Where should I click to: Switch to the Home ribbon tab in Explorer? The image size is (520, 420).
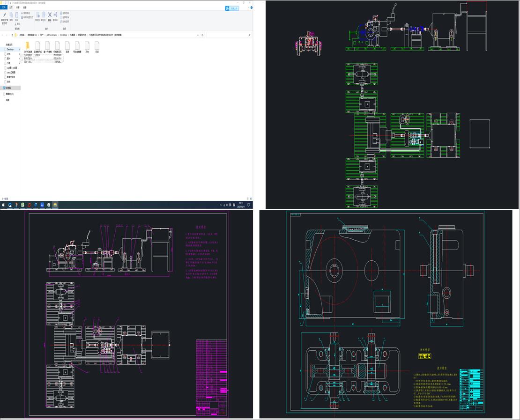pos(11,7)
